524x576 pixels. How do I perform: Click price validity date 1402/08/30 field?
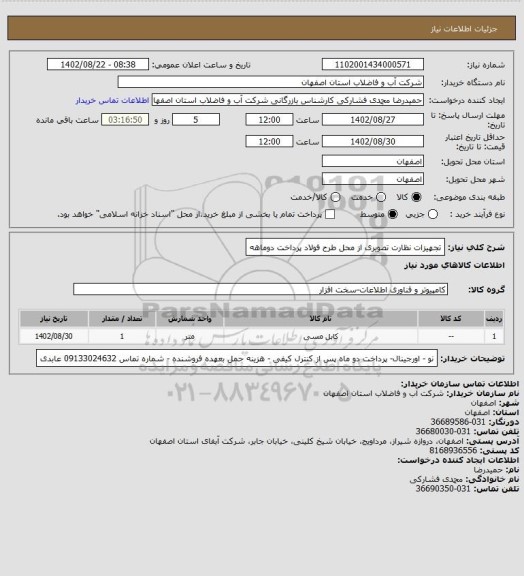pos(373,141)
